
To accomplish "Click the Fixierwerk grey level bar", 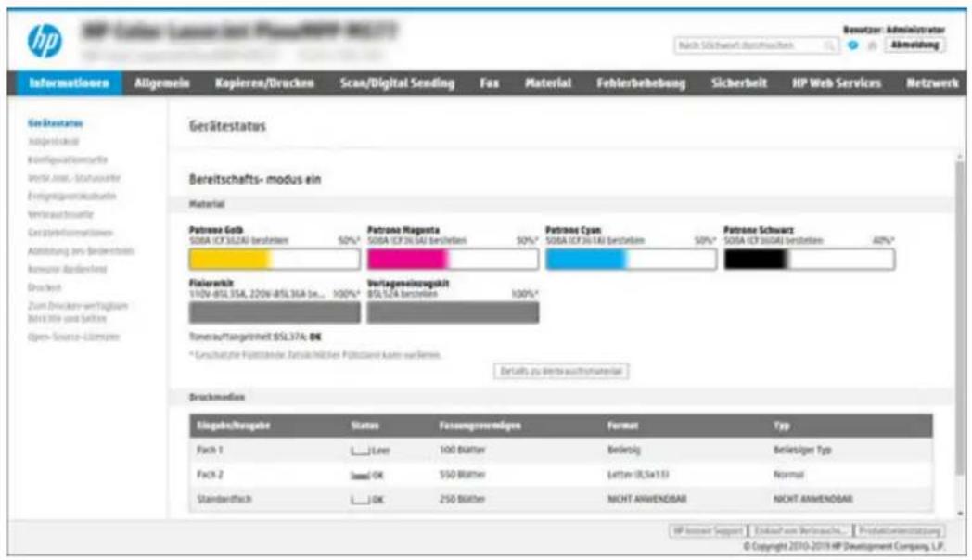I will tap(275, 312).
